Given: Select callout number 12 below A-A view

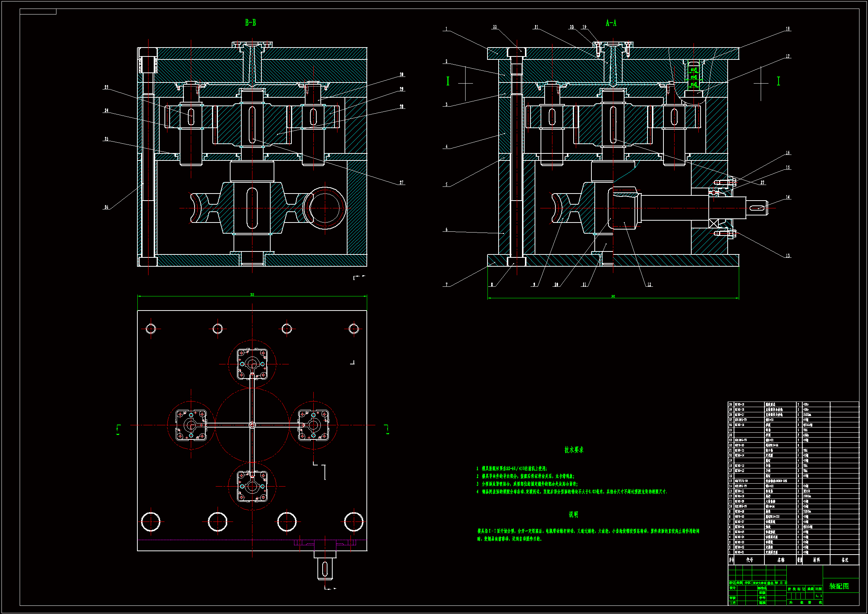Looking at the screenshot, I should pos(649,285).
